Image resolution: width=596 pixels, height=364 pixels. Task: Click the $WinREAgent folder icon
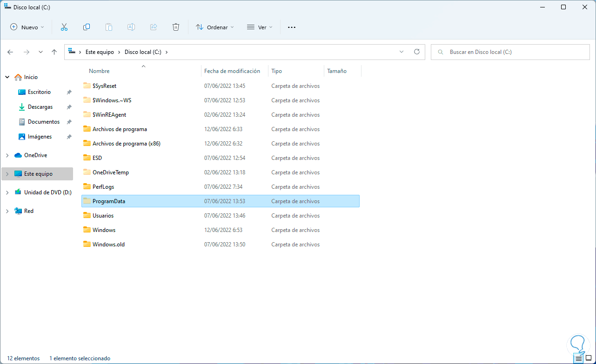click(87, 114)
